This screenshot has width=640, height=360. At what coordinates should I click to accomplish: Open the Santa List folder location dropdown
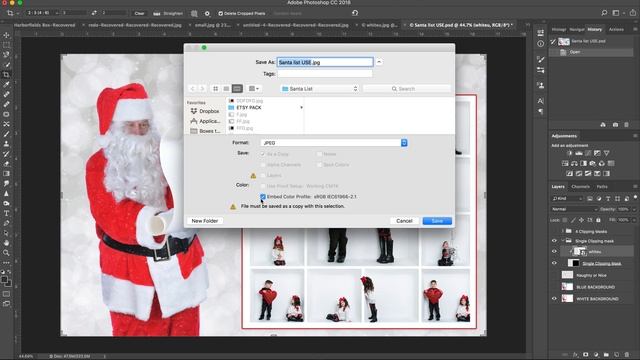320,89
